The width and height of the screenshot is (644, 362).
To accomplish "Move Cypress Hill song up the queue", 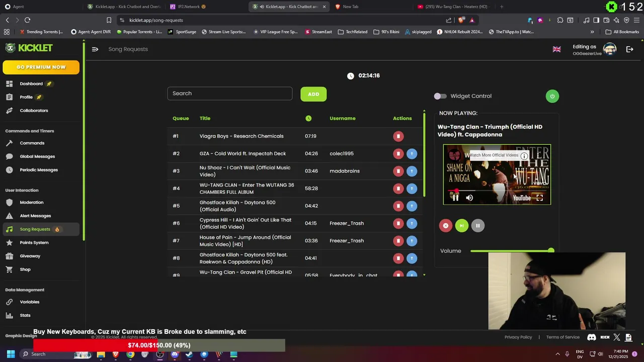I will click(412, 223).
